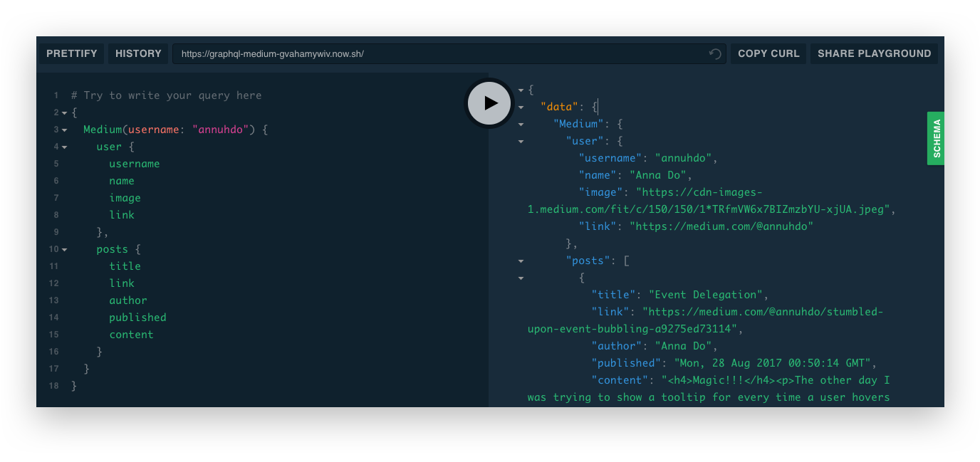Image resolution: width=980 pixels, height=462 pixels.
Task: Click the "content" key in the response
Action: (620, 380)
